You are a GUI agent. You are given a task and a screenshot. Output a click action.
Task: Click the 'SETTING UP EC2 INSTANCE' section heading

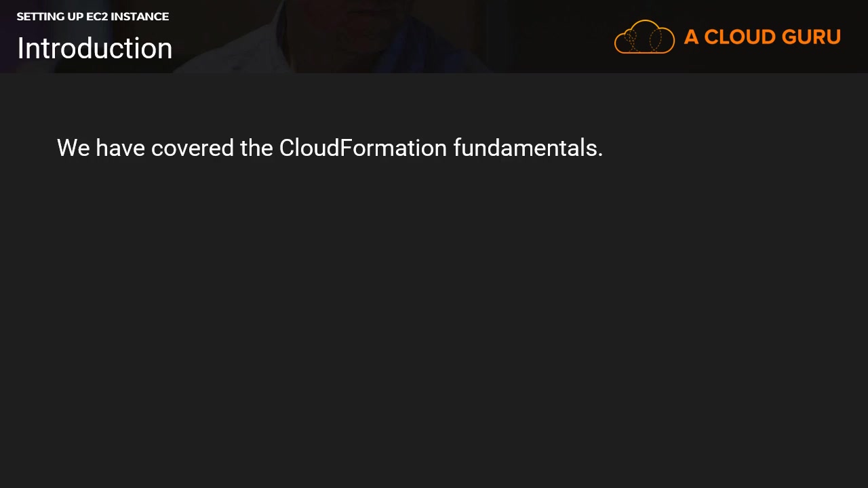93,16
